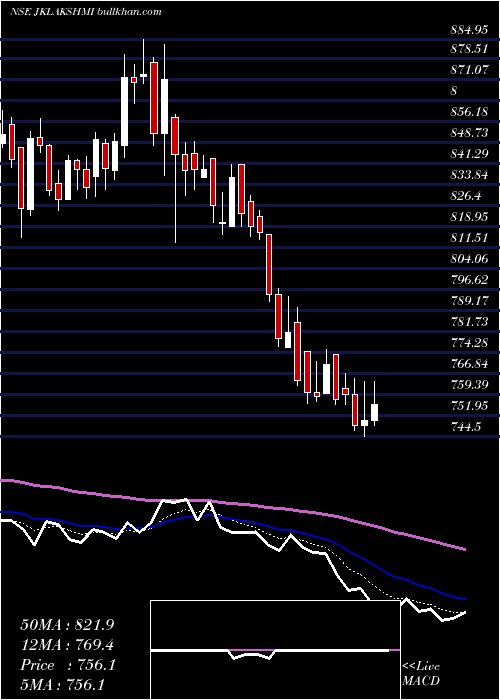Click the 5MA : 756.1 readout

pos(65,685)
